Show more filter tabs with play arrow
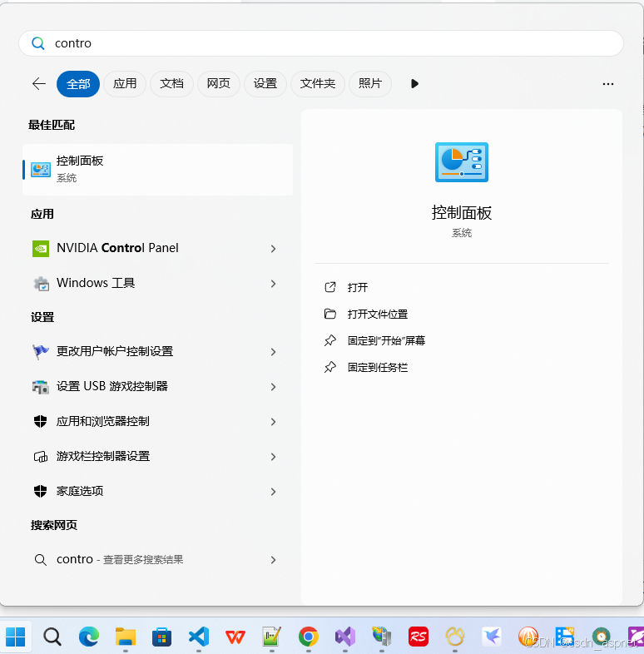 414,84
